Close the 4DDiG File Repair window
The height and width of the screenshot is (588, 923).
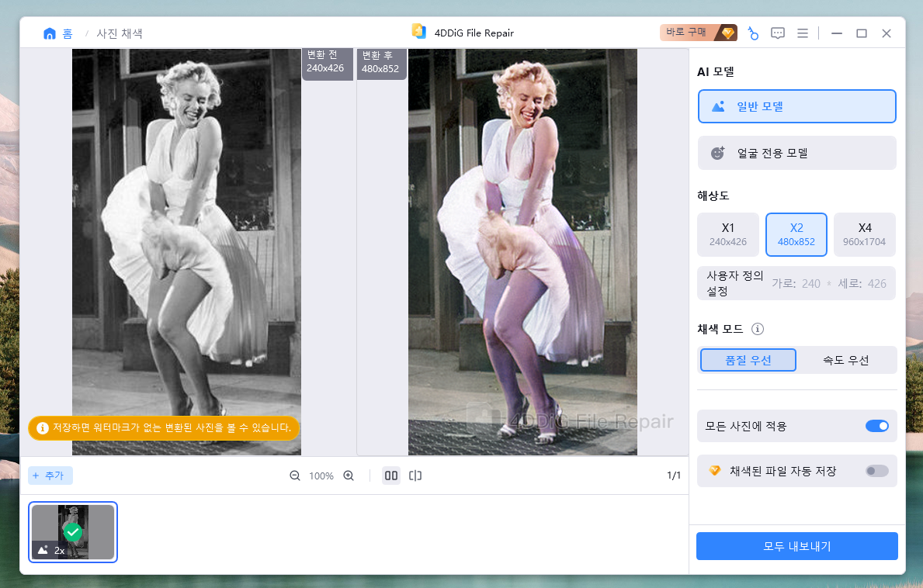point(887,33)
